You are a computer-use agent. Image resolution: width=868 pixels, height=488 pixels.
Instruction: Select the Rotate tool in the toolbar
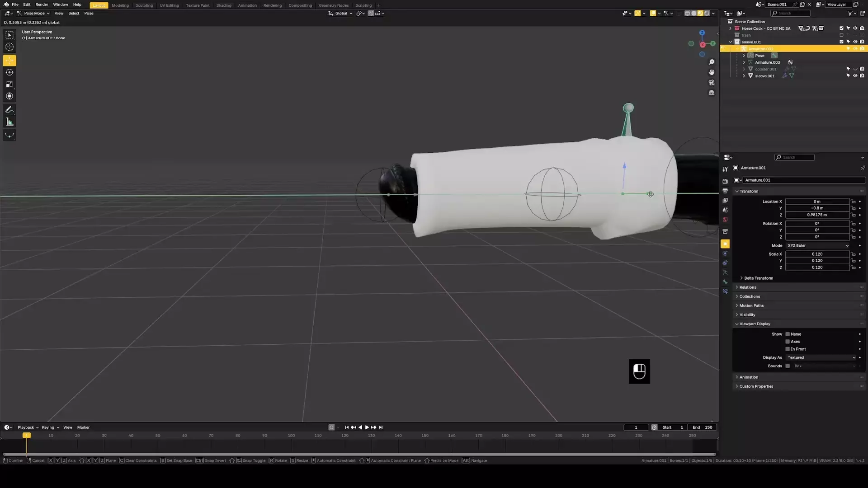[9, 72]
